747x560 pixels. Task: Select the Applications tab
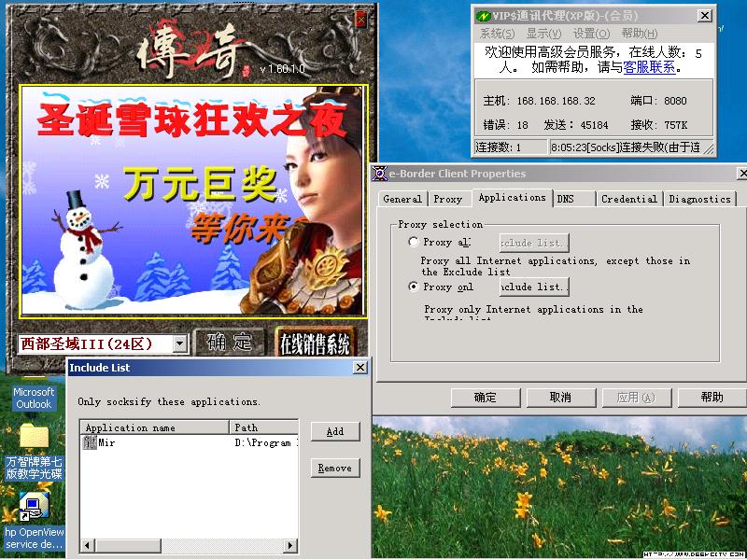tap(512, 197)
